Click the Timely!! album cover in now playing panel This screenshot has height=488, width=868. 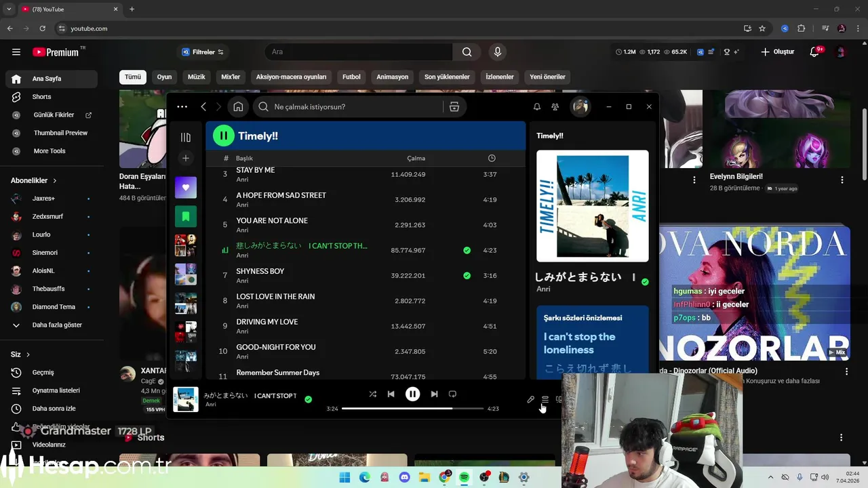pyautogui.click(x=592, y=206)
